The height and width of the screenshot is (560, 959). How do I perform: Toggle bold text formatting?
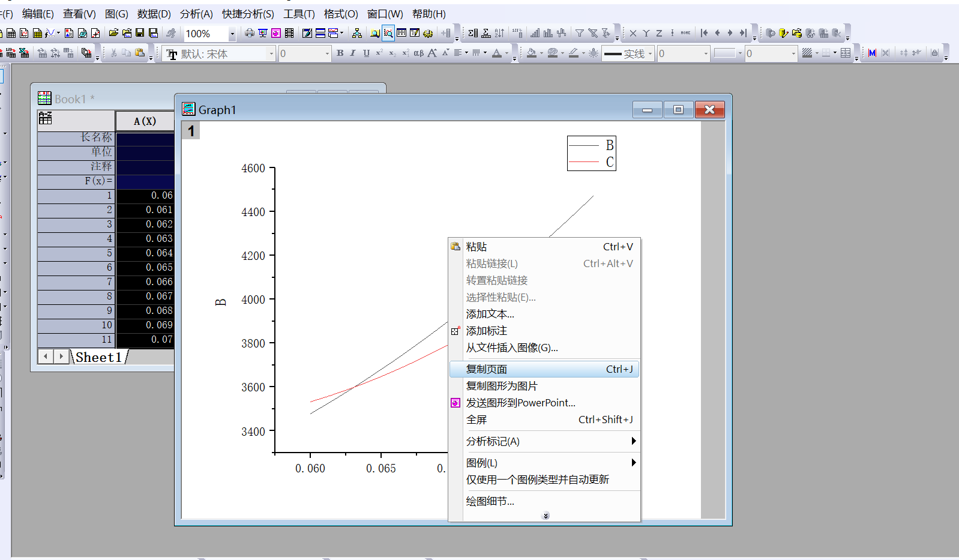tap(340, 53)
